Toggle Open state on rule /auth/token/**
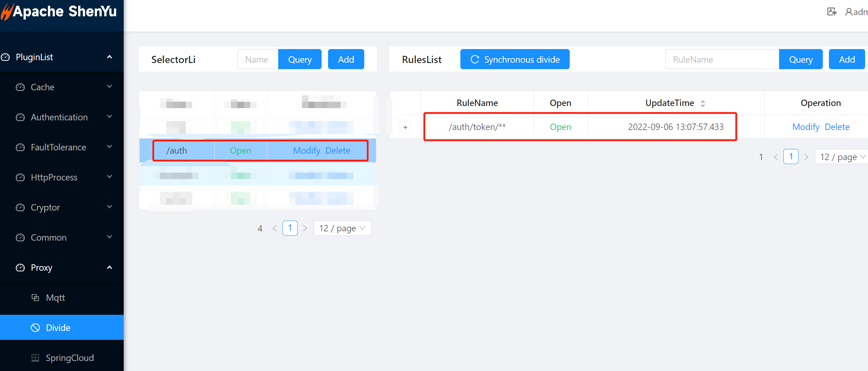 (560, 127)
